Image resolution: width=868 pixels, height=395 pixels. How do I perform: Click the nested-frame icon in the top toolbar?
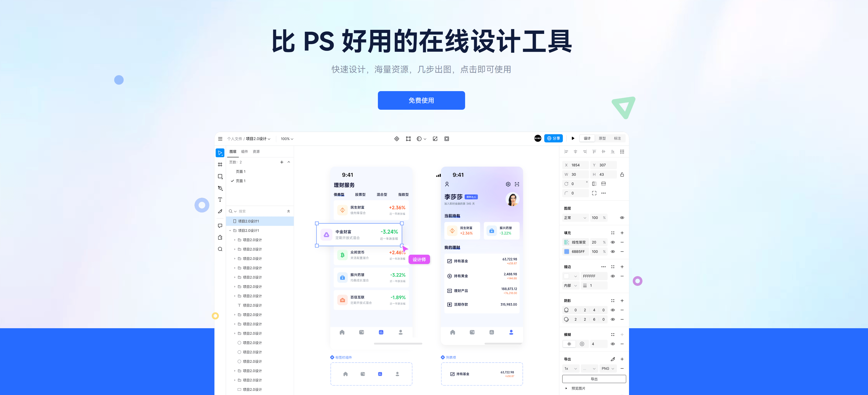click(447, 139)
